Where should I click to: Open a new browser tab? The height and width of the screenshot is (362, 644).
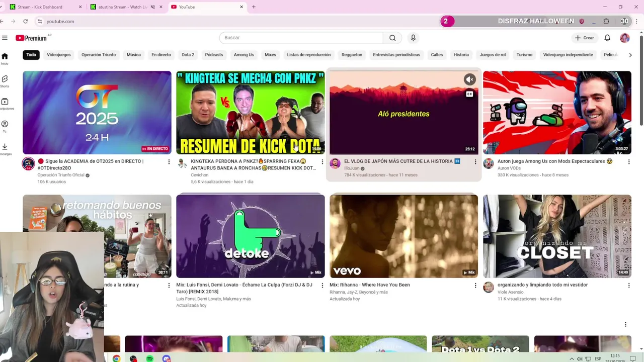tap(254, 7)
